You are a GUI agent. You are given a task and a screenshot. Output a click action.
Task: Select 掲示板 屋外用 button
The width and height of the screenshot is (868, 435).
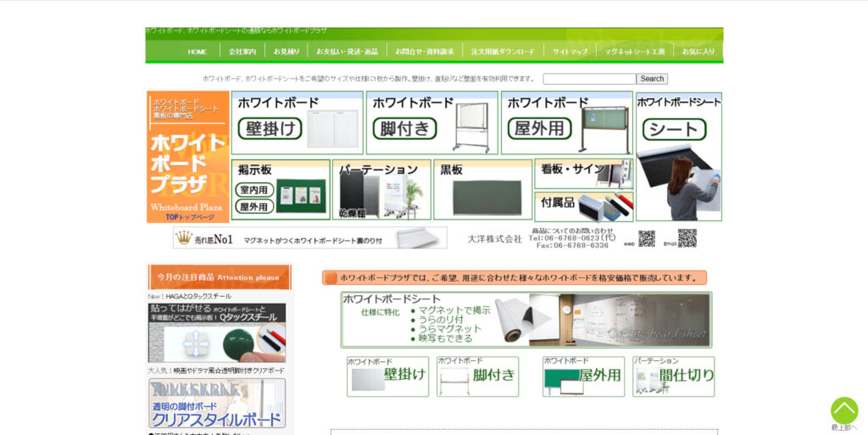254,206
